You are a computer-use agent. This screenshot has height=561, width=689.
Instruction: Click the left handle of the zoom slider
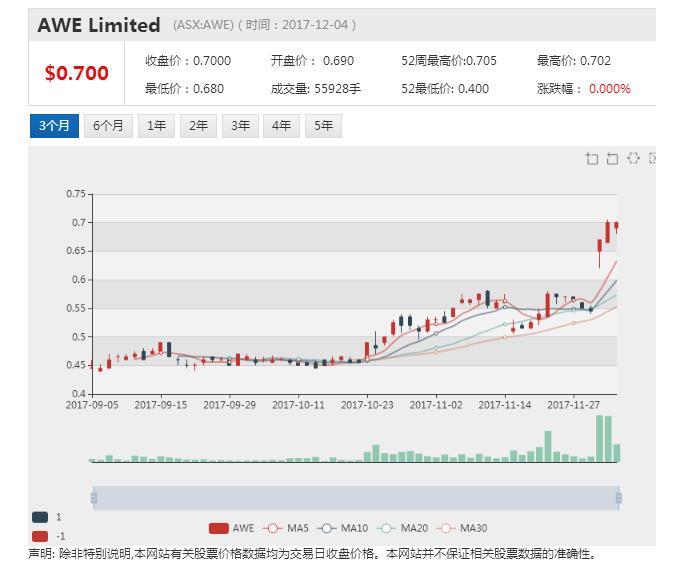[x=94, y=497]
